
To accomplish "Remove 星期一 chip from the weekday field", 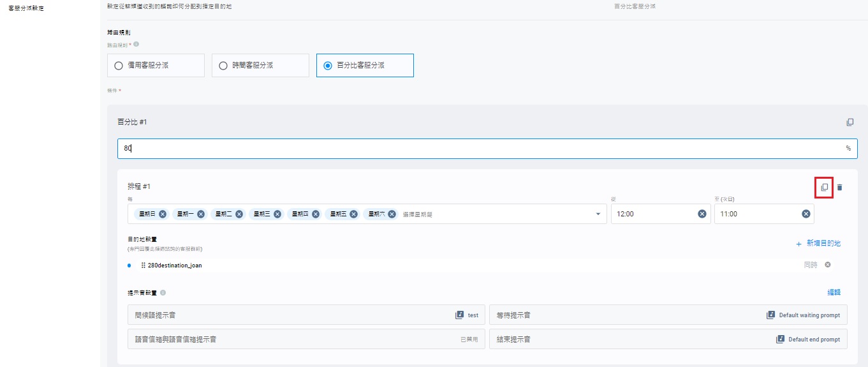I will coord(201,214).
